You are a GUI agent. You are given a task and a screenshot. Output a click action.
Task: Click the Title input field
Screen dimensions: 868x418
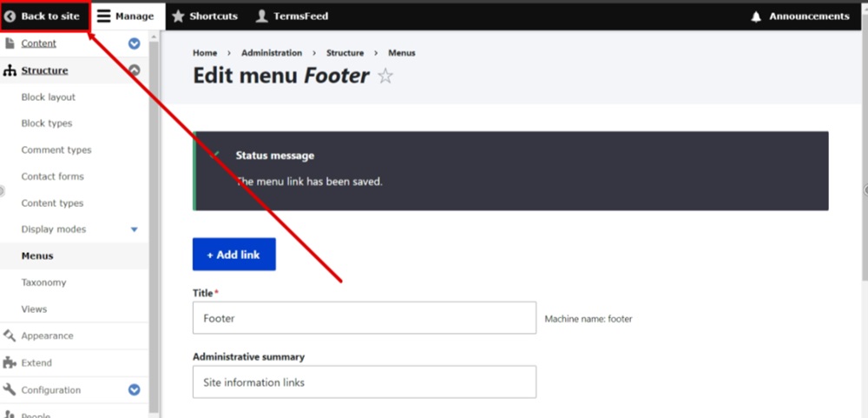pyautogui.click(x=365, y=318)
